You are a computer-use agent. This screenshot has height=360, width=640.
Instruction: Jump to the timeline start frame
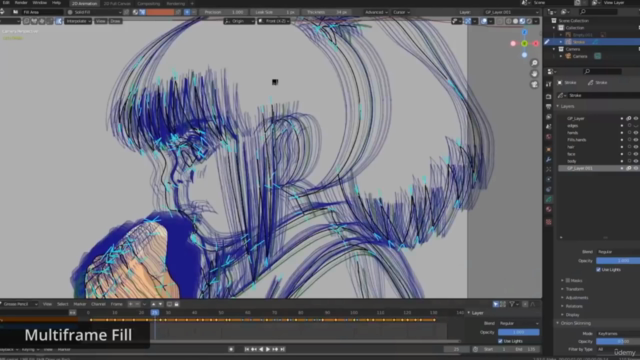click(247, 349)
